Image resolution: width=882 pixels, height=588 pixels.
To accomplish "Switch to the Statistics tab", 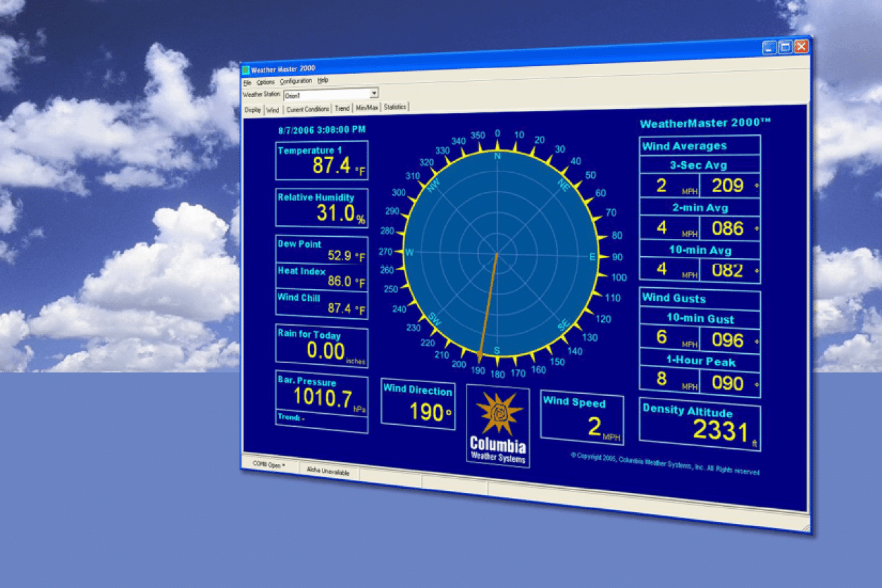I will [x=396, y=107].
